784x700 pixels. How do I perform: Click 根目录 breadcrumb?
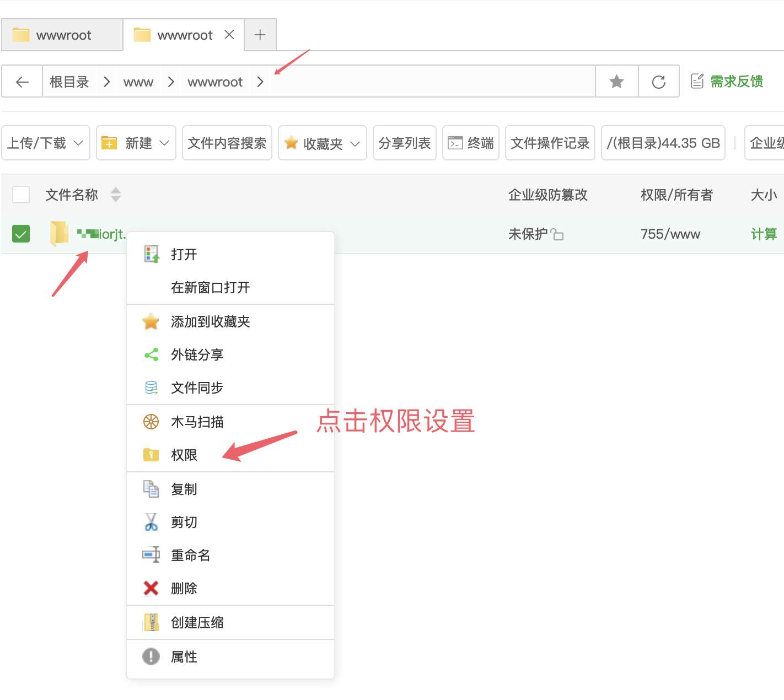69,82
